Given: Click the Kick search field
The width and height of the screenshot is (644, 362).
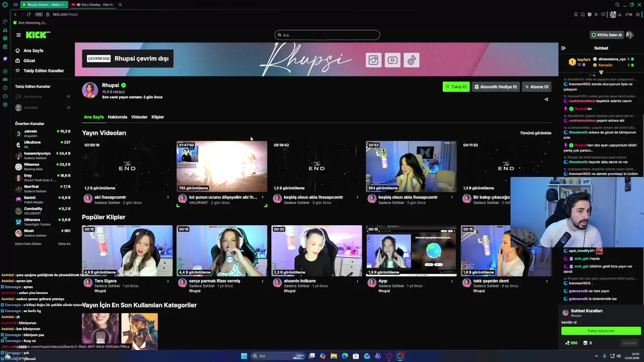Looking at the screenshot, I should (x=327, y=35).
